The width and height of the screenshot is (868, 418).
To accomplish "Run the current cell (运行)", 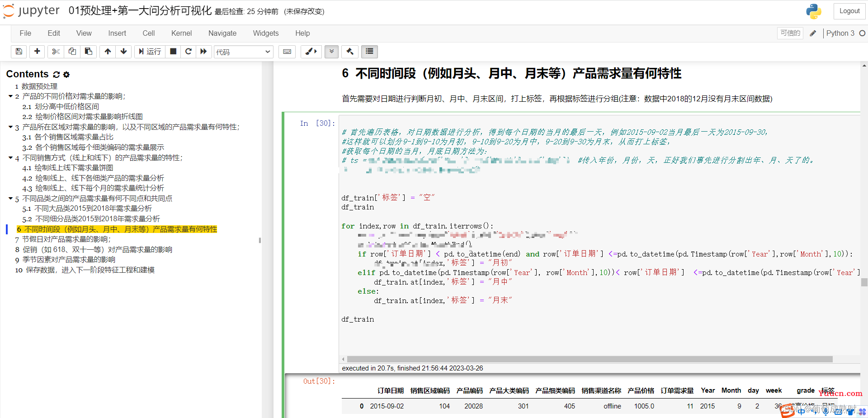I will pyautogui.click(x=150, y=52).
